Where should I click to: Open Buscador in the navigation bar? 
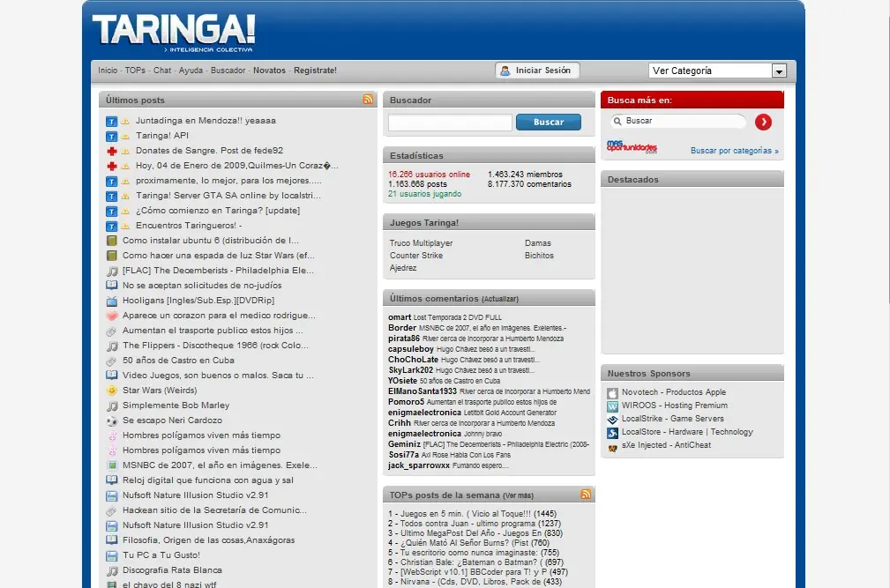(228, 71)
